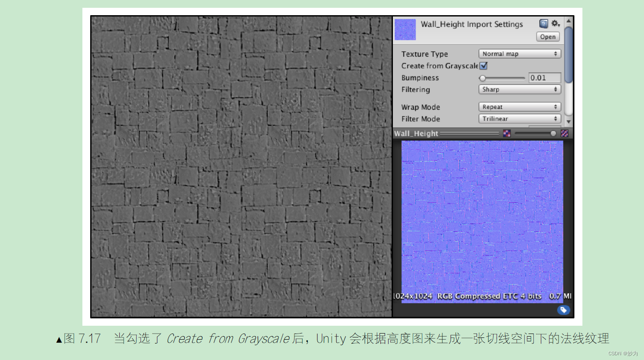The width and height of the screenshot is (644, 360).
Task: Click the normal map preview image
Action: (482, 221)
